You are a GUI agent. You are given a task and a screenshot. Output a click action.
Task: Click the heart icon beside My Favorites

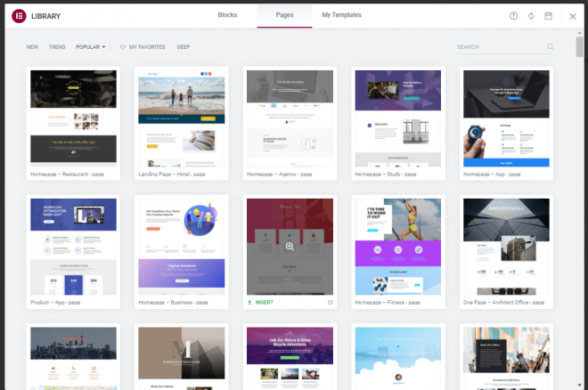pos(123,47)
